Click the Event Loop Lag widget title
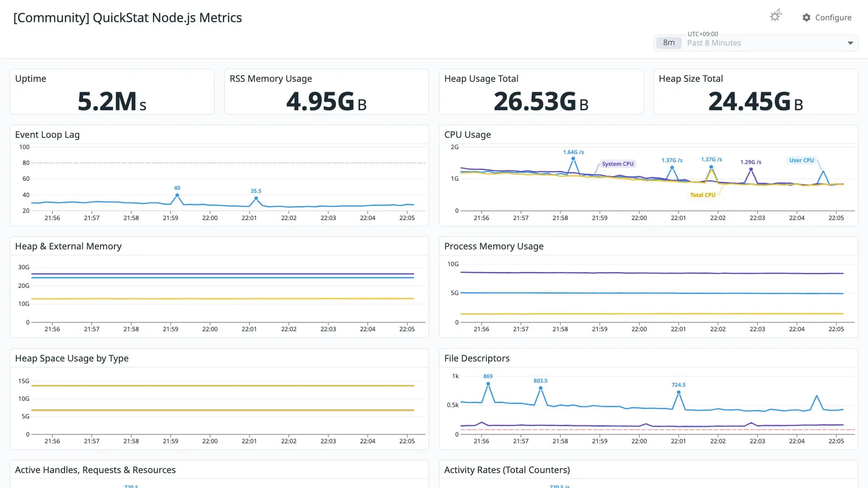Image resolution: width=868 pixels, height=488 pixels. click(x=47, y=135)
